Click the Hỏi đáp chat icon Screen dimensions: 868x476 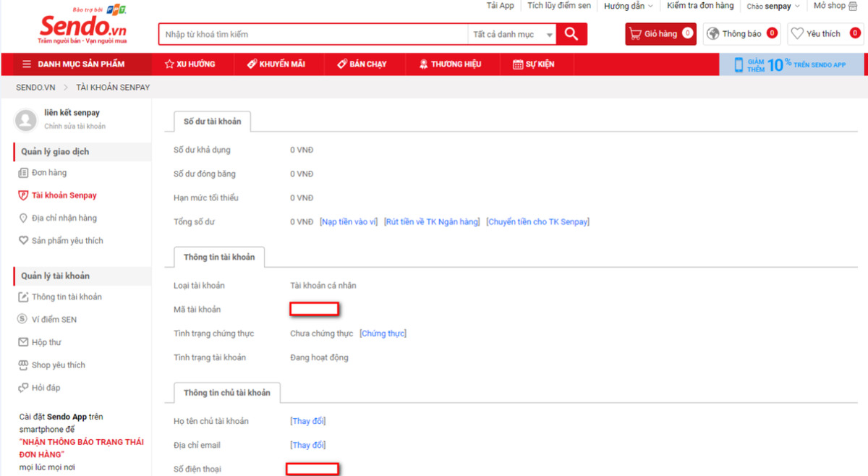[23, 388]
